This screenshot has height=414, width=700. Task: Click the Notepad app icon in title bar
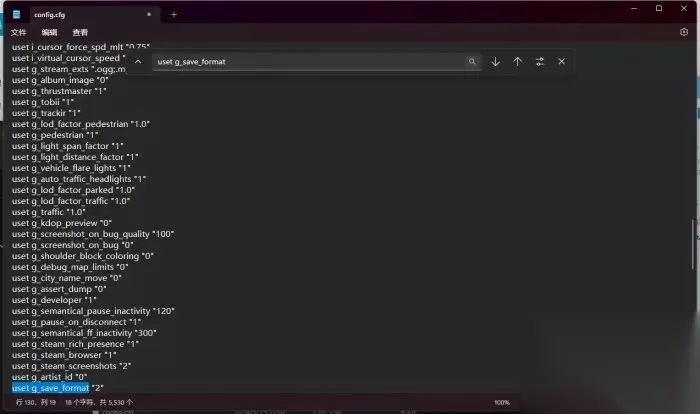[x=17, y=15]
